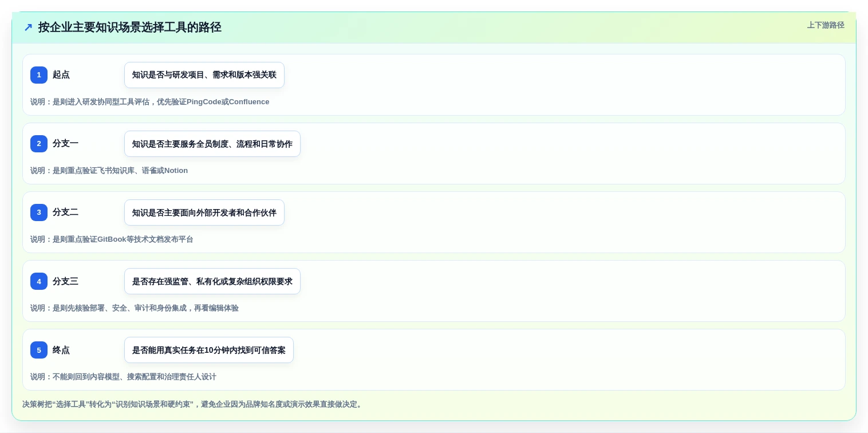Image resolution: width=868 pixels, height=433 pixels.
Task: Click the note mentioning PingCode或Confluence
Action: (x=150, y=102)
